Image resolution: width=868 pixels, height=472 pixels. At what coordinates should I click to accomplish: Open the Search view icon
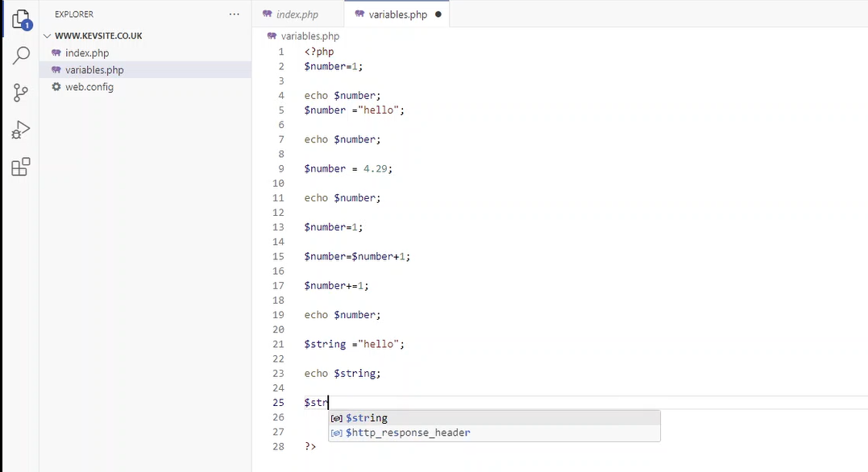(21, 56)
